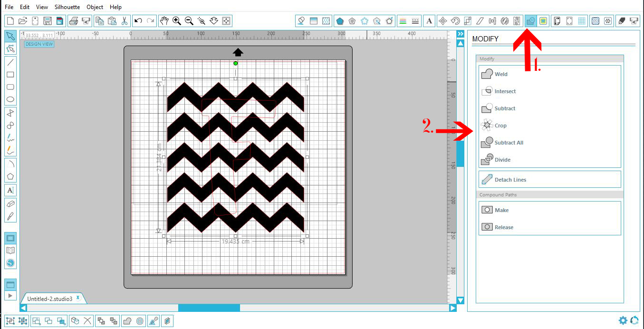Screen dimensions: 644x329
Task: Open the Silhouette menu
Action: tap(67, 7)
